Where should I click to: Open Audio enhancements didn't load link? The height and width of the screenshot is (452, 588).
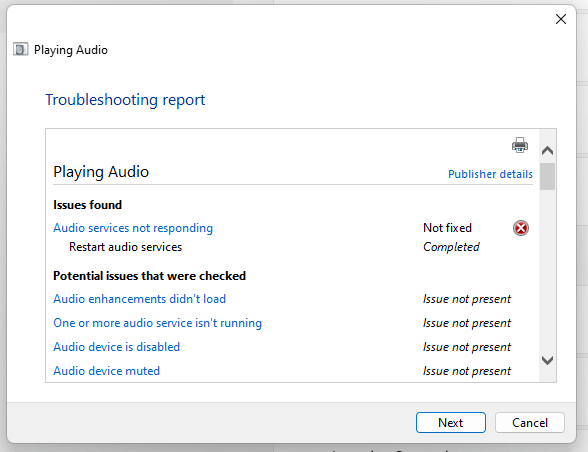[140, 299]
